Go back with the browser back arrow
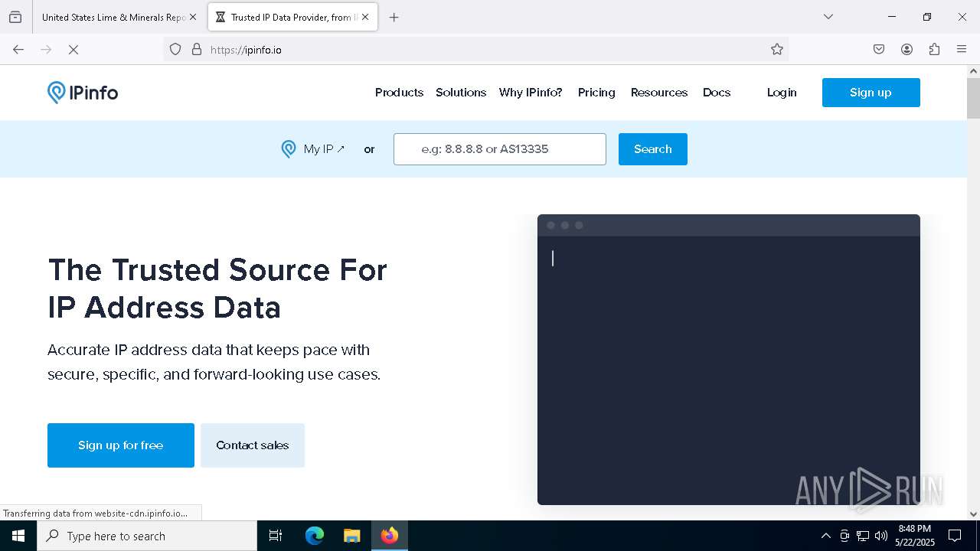Screen dimensions: 980x551 click(18, 50)
